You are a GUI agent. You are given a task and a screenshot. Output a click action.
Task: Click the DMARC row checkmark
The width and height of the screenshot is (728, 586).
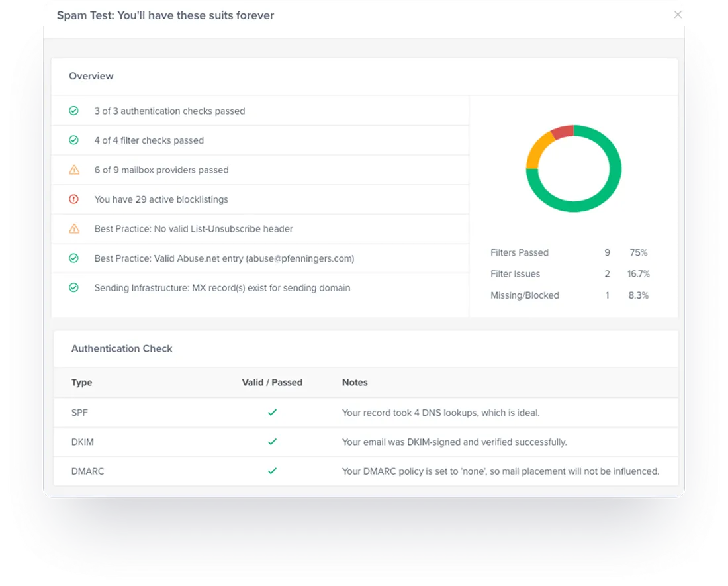click(x=273, y=471)
